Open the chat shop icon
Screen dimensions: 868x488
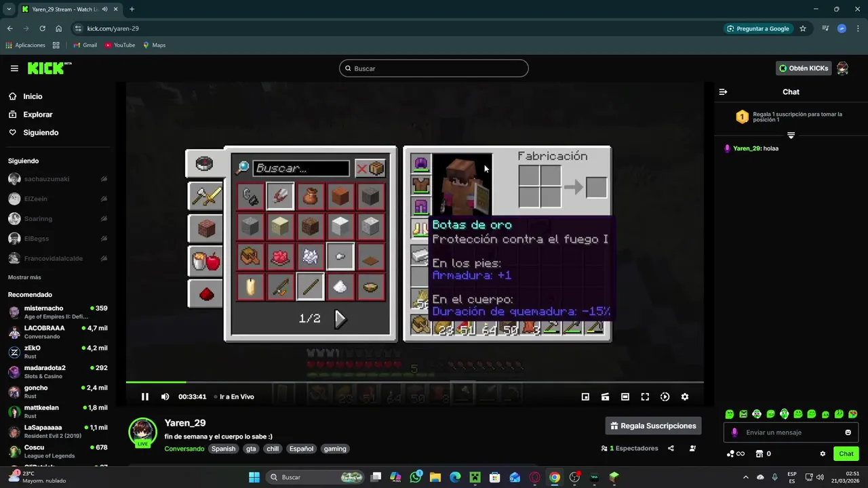[x=759, y=453]
